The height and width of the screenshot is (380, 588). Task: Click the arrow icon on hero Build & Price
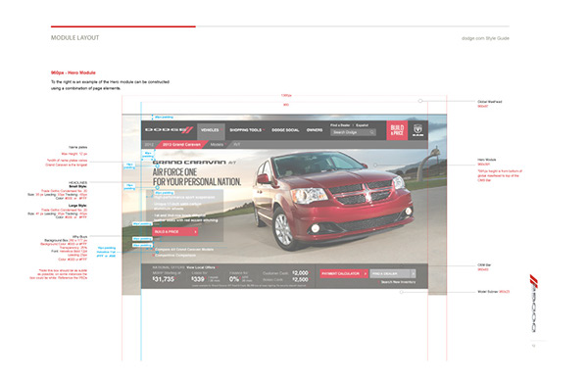point(195,232)
